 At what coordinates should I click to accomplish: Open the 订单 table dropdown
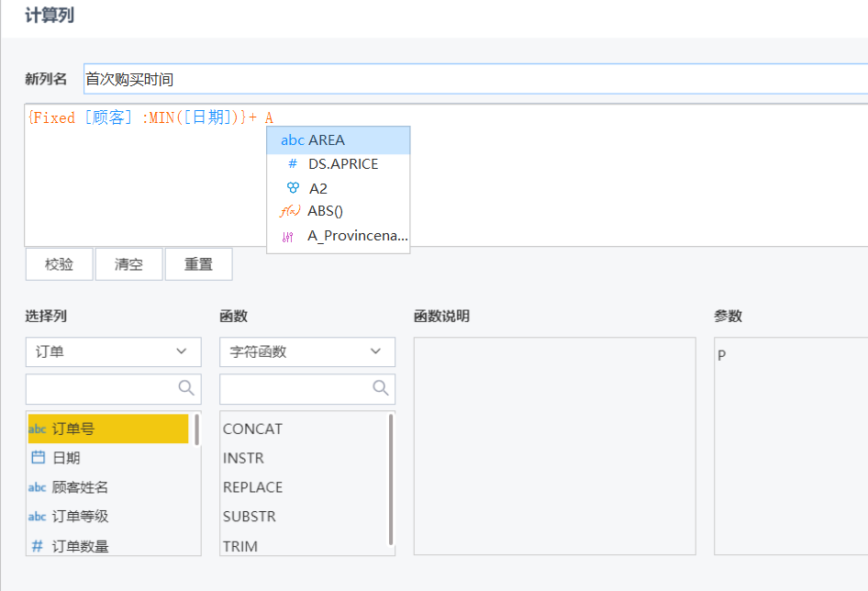pos(114,351)
